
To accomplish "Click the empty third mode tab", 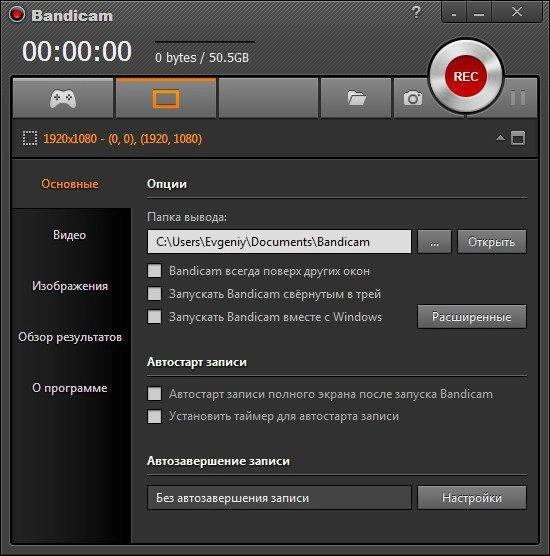I will pyautogui.click(x=268, y=98).
